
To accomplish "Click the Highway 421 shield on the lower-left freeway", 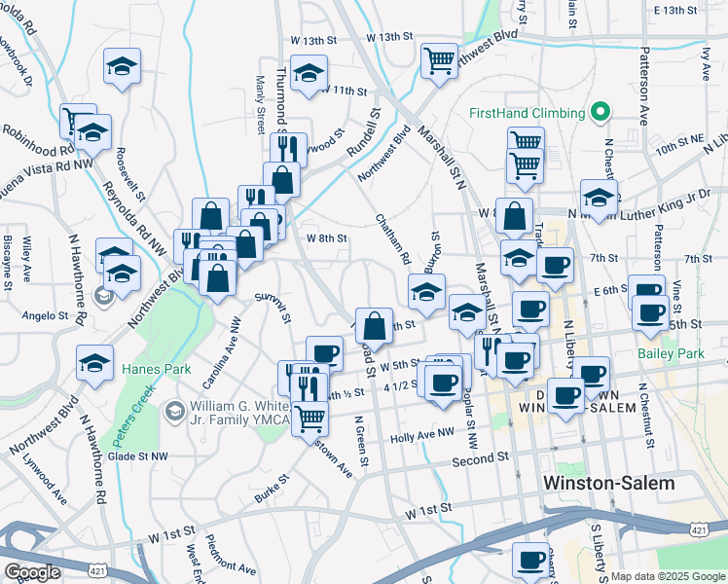I will point(96,570).
